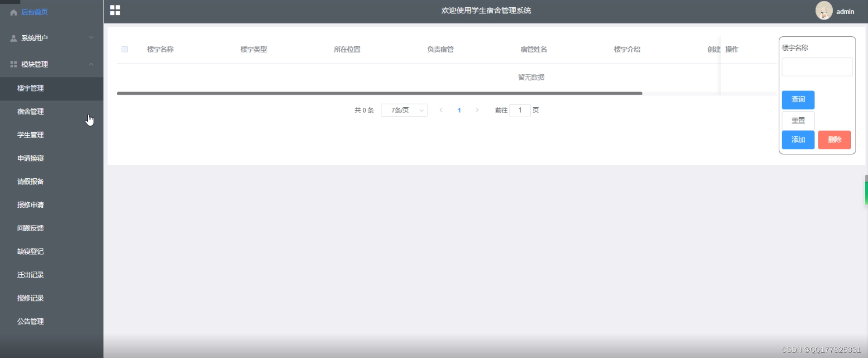
Task: Select 楼宇管理 in the sidebar
Action: click(x=52, y=88)
